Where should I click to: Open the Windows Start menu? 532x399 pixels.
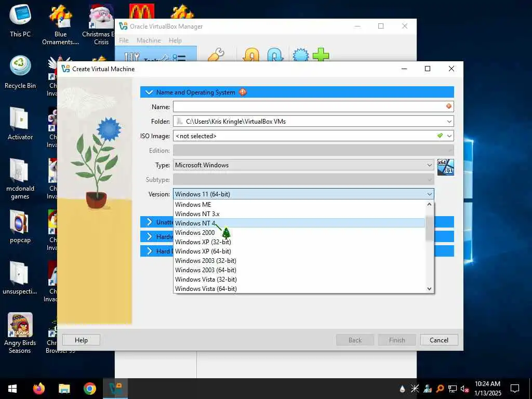point(12,389)
